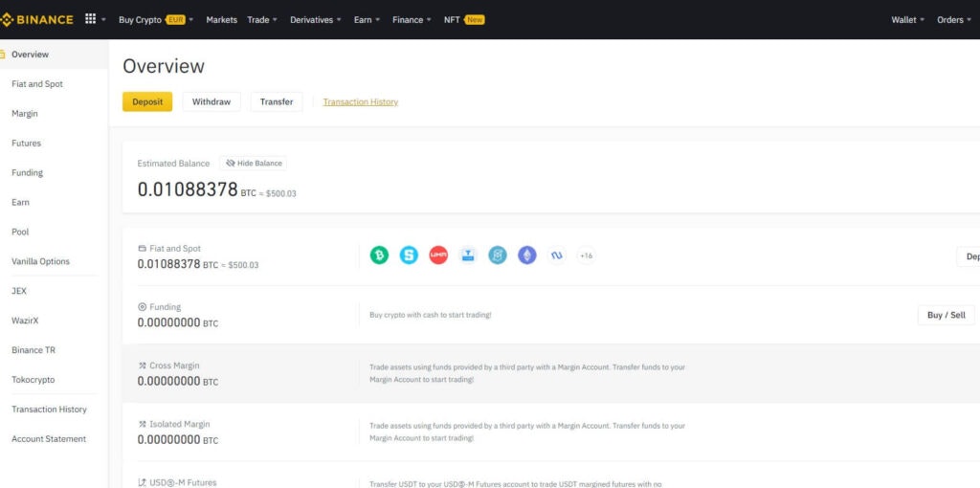980x488 pixels.
Task: Open the apps grid menu icon
Action: tap(91, 19)
